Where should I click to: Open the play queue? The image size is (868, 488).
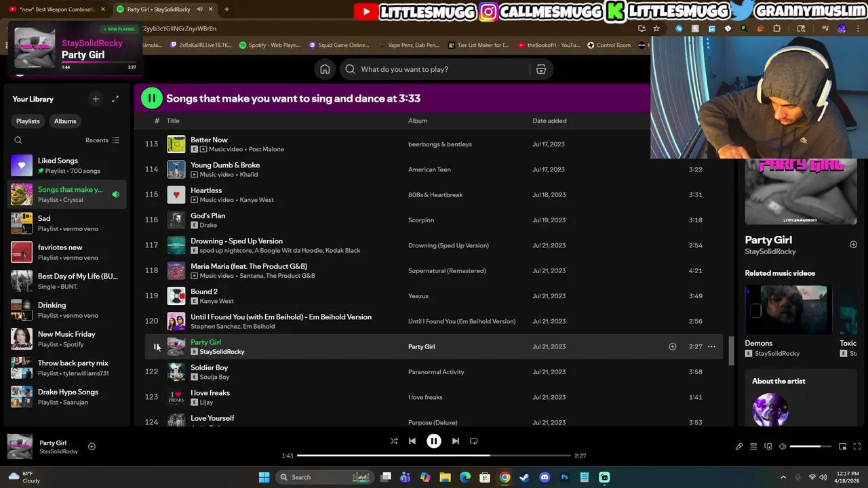click(x=753, y=447)
